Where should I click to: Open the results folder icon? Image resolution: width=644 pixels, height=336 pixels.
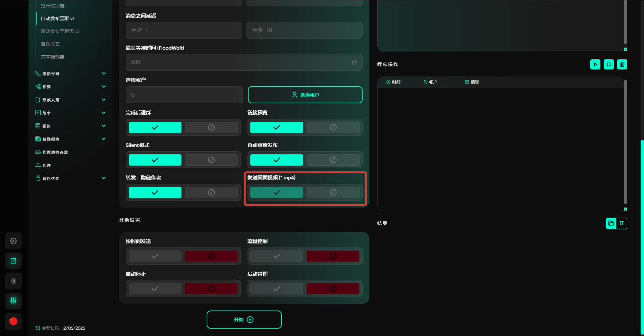[x=611, y=223]
